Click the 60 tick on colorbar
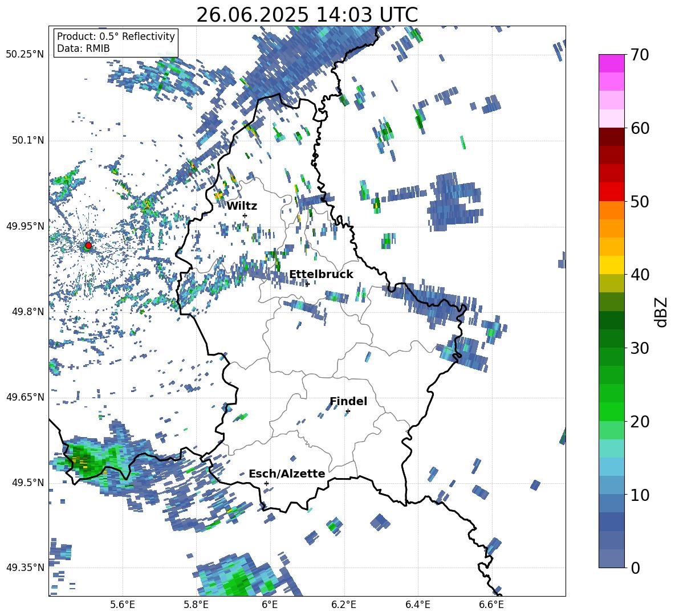The height and width of the screenshot is (616, 675). coord(640,128)
